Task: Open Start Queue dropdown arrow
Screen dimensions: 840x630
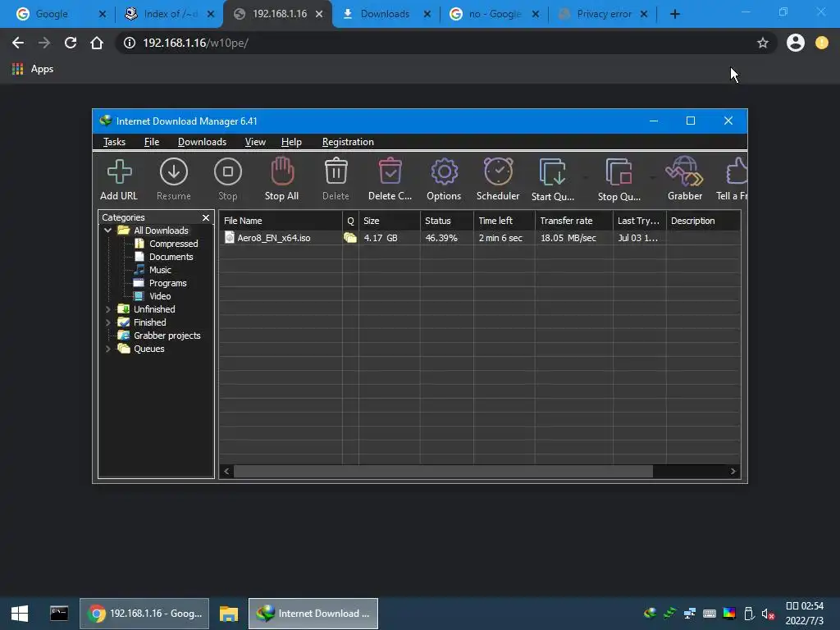Action: pos(586,177)
